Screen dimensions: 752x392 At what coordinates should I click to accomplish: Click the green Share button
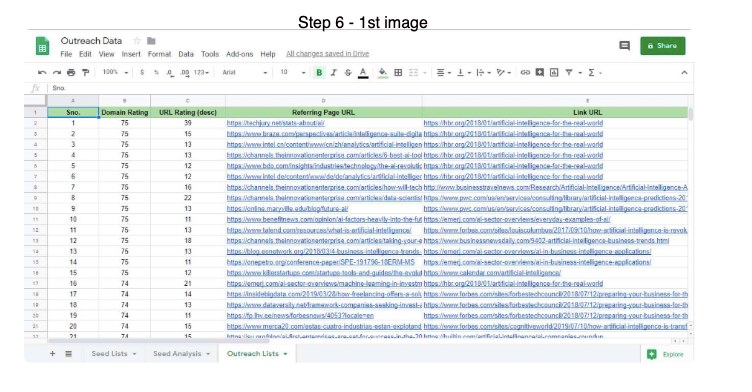(662, 46)
